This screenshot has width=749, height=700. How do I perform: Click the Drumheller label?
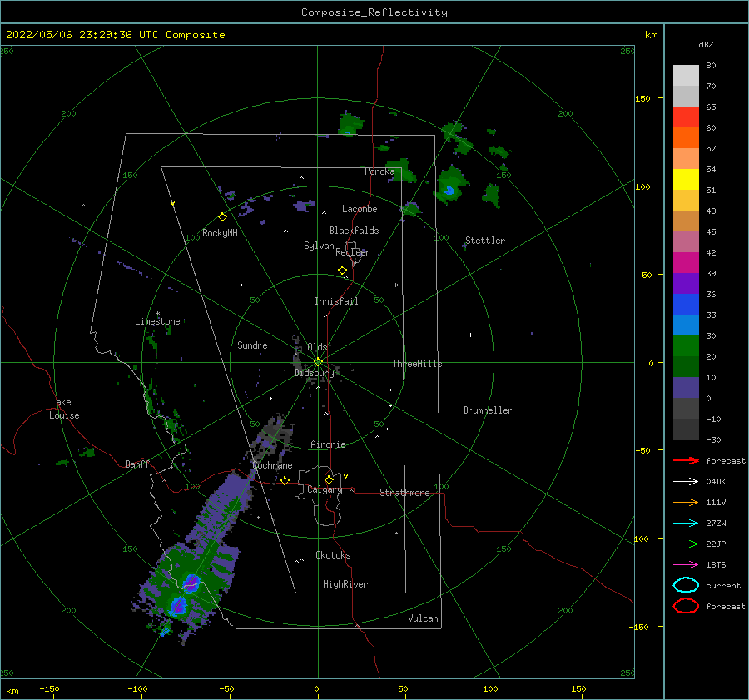point(488,410)
